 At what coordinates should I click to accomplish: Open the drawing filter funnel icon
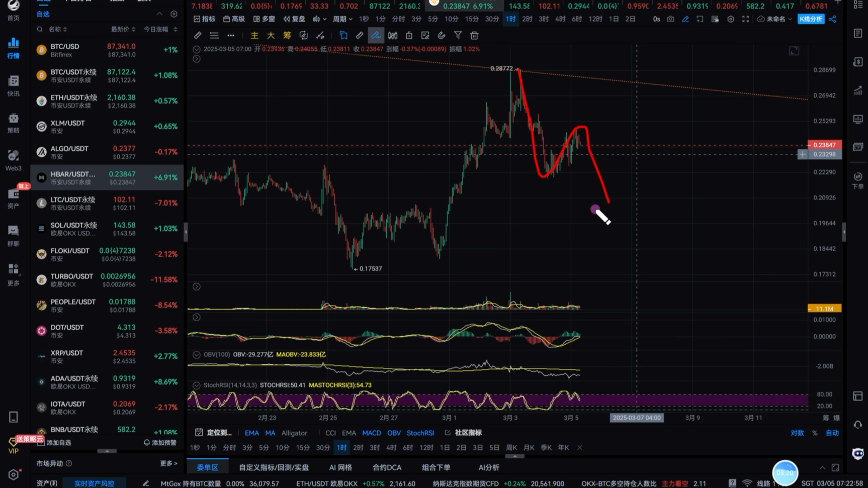458,35
